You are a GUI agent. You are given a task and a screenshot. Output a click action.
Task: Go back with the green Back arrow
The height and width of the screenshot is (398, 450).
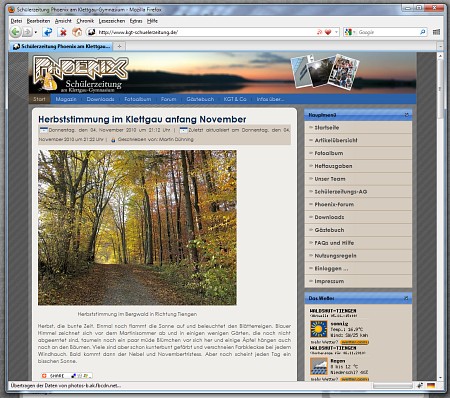[15, 32]
